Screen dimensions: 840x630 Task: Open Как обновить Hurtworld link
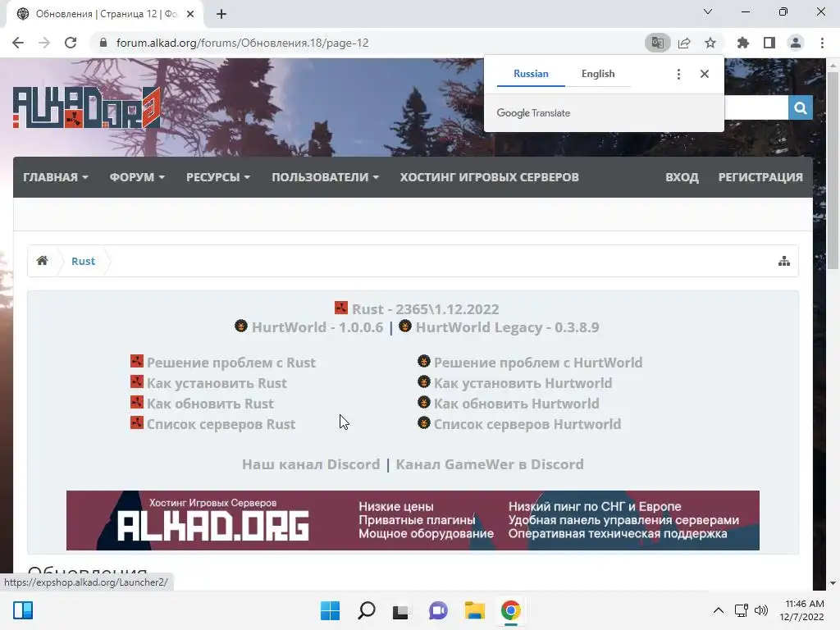[x=517, y=404]
